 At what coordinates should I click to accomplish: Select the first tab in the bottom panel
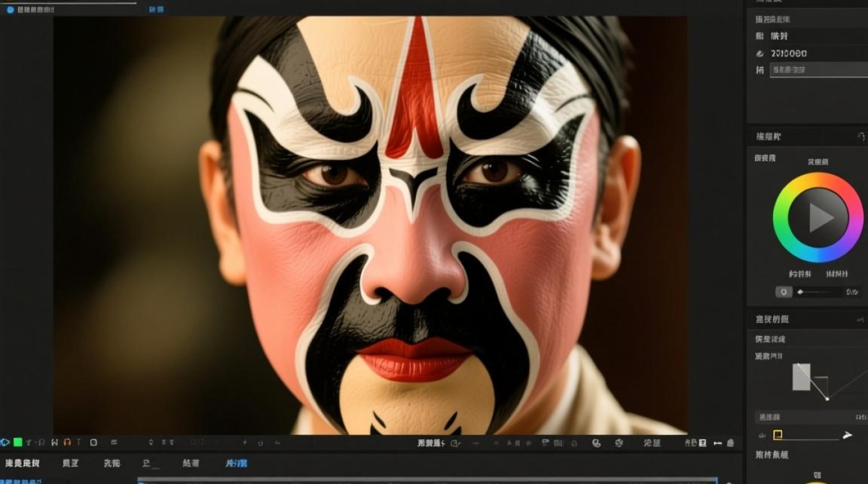point(22,463)
